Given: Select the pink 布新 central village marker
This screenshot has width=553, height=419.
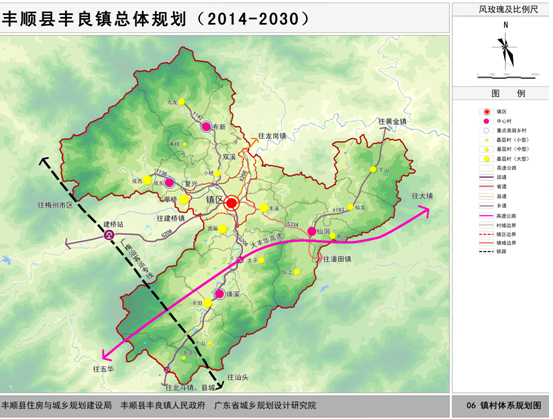Looking at the screenshot, I should click(x=206, y=127).
